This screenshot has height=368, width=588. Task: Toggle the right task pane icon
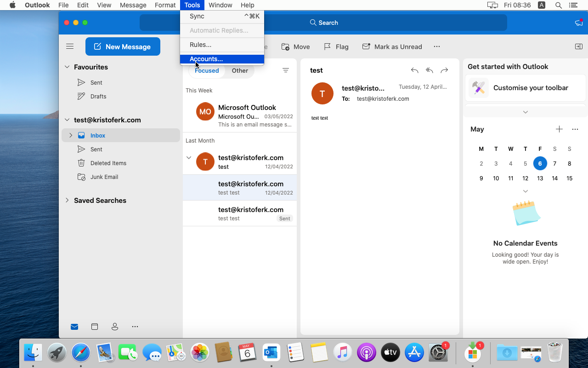[579, 46]
